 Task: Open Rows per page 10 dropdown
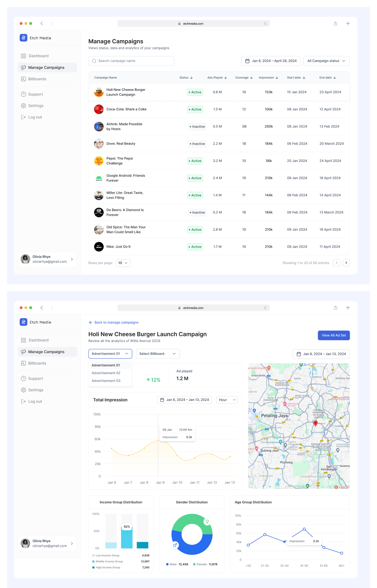pyautogui.click(x=123, y=263)
